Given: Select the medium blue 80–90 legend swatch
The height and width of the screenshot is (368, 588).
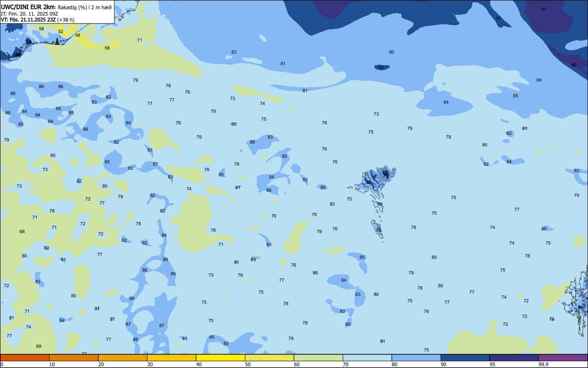Looking at the screenshot, I should point(416,357).
